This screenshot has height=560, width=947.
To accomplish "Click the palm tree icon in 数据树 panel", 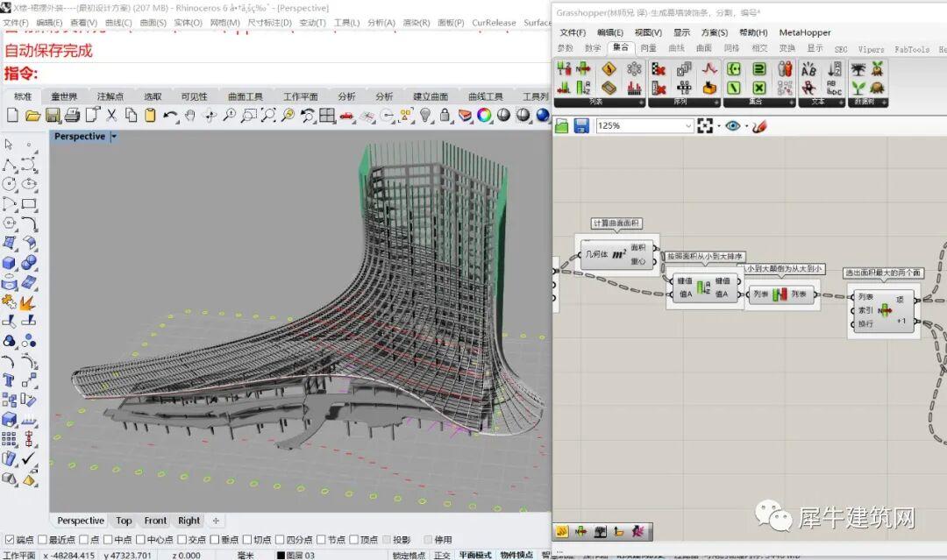I will coord(858,68).
